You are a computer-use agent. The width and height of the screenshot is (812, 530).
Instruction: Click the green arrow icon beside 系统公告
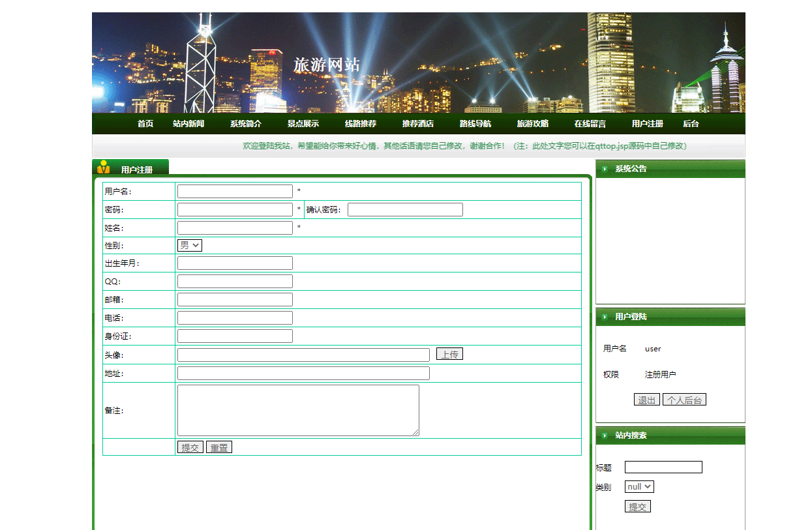(x=605, y=169)
